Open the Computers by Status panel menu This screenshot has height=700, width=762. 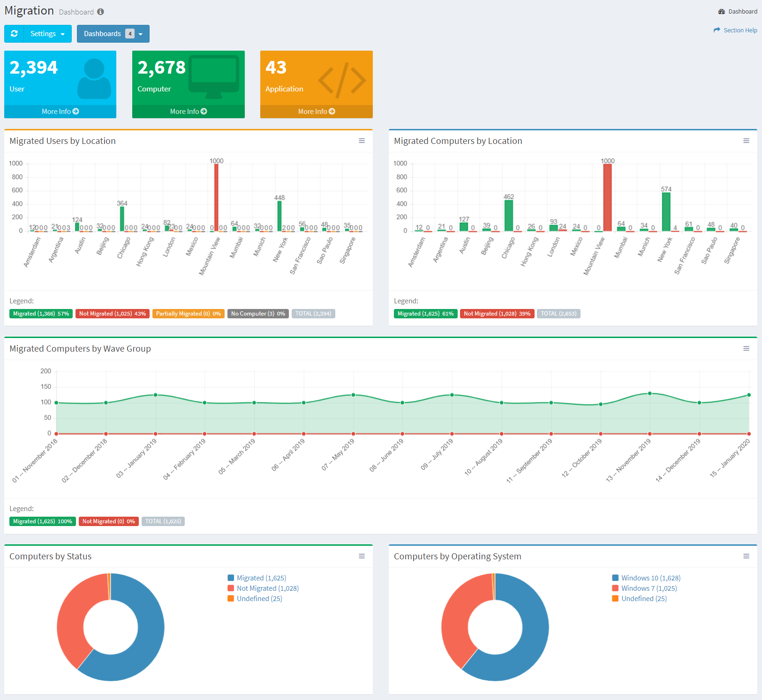pos(362,556)
